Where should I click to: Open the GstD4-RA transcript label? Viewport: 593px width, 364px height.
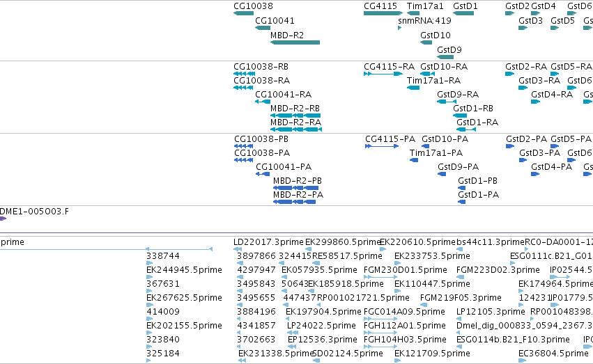pyautogui.click(x=552, y=95)
